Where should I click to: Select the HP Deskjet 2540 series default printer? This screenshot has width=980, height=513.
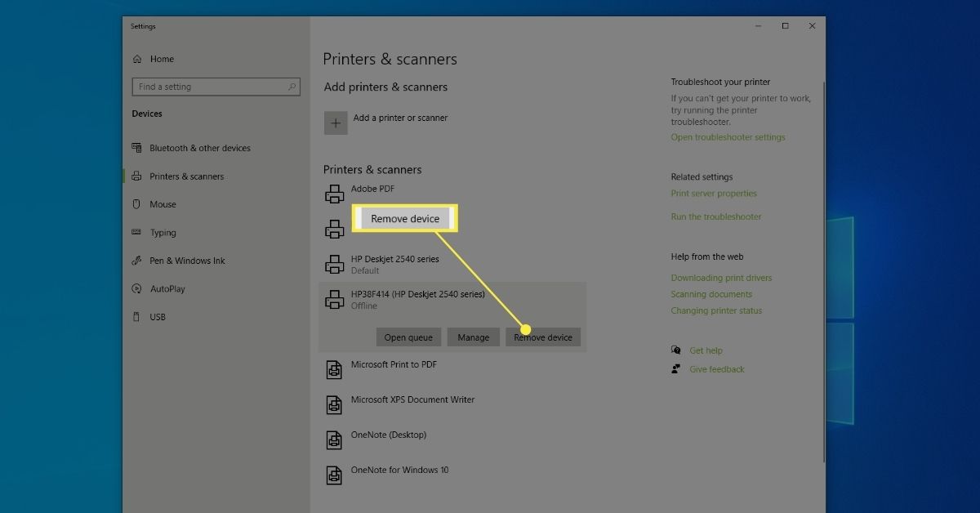[x=394, y=264]
